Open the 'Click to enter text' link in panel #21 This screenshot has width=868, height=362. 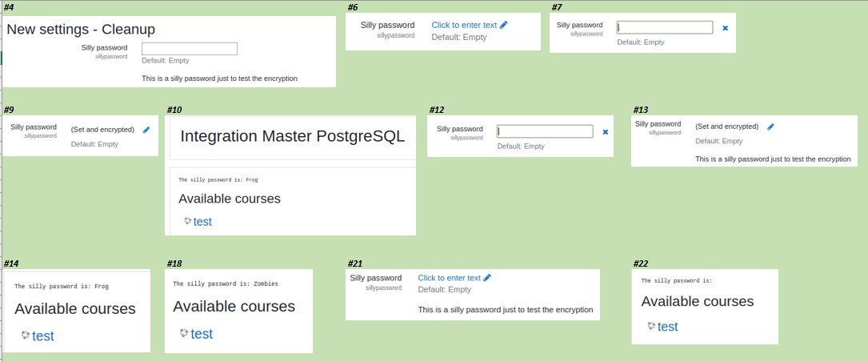pos(450,278)
